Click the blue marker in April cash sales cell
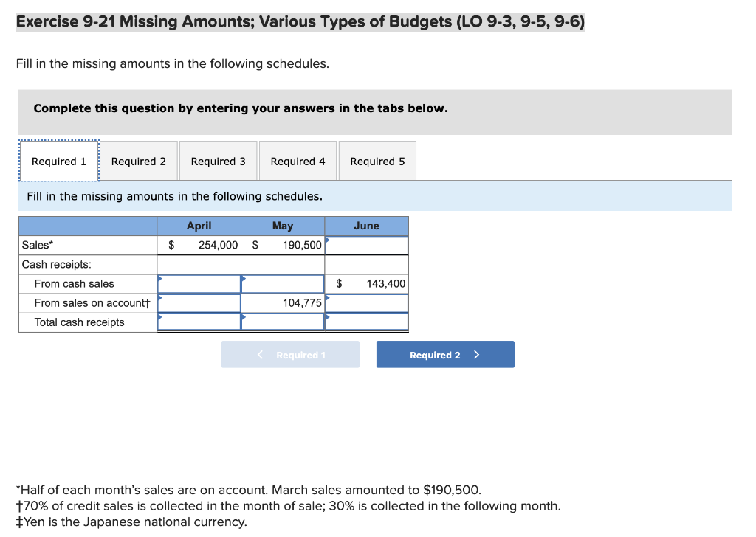 [158, 278]
